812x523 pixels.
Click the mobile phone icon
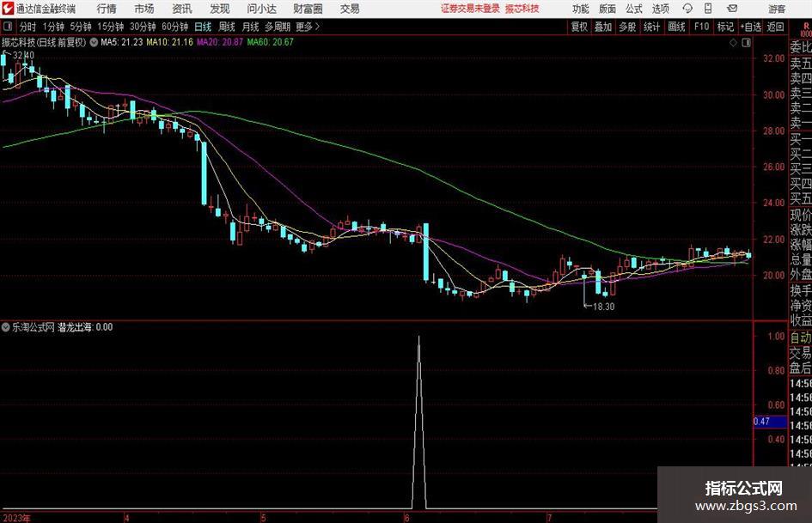708,9
